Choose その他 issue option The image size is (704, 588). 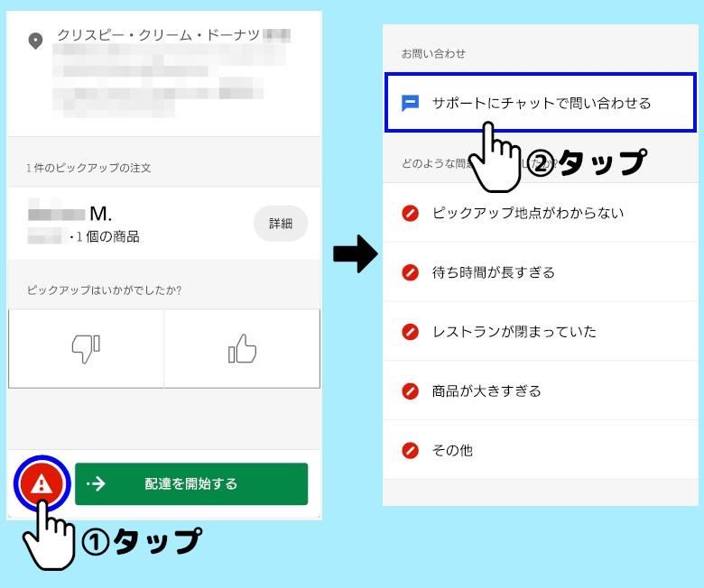coord(541,450)
